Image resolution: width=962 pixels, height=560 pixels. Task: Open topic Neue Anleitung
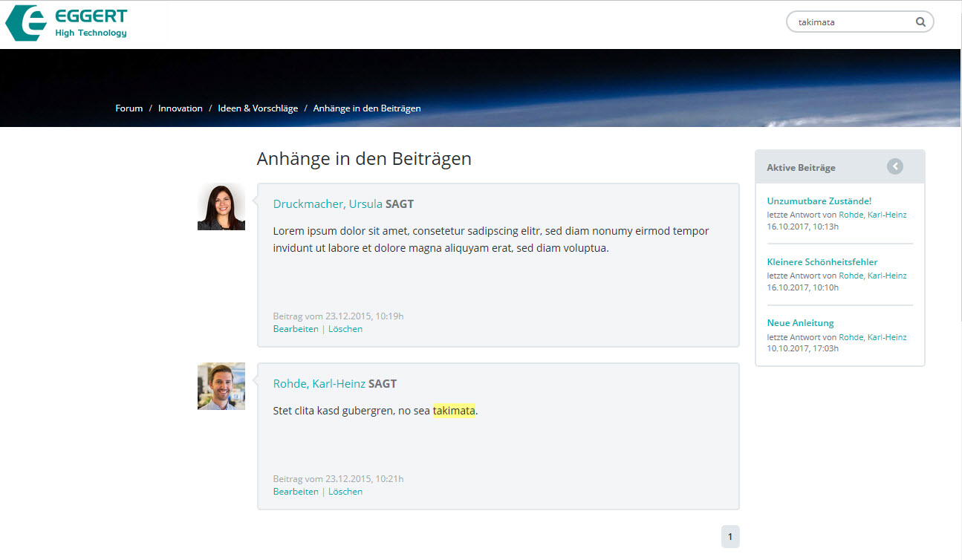(x=800, y=323)
